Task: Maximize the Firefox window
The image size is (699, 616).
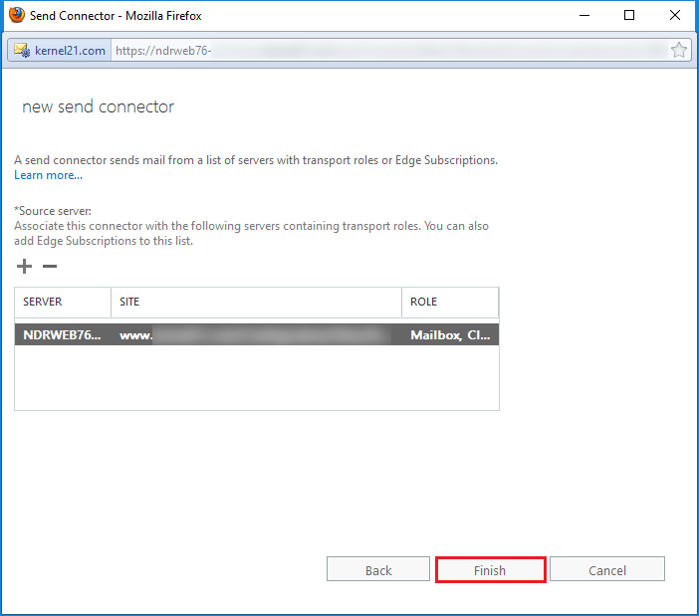Action: pos(629,15)
